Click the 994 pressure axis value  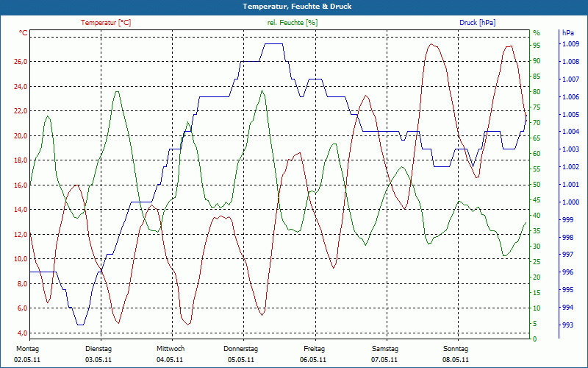click(567, 308)
